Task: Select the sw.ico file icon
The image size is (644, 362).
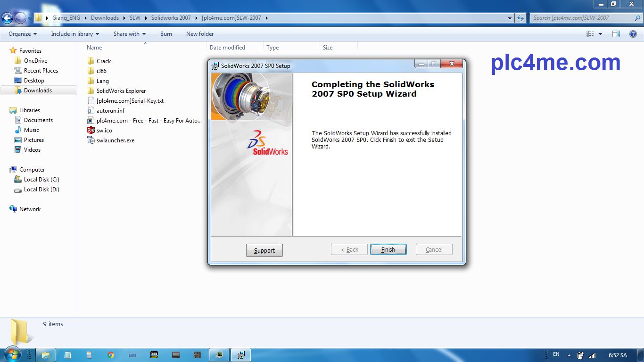Action: pos(91,131)
